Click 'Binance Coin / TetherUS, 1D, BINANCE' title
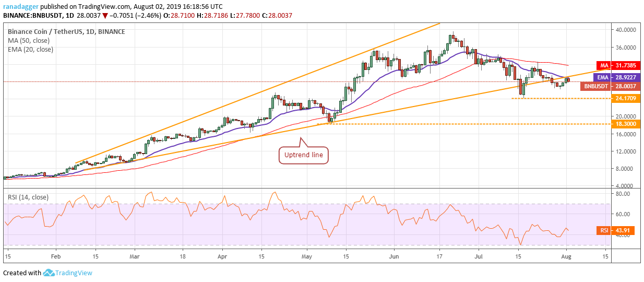 click(x=66, y=31)
